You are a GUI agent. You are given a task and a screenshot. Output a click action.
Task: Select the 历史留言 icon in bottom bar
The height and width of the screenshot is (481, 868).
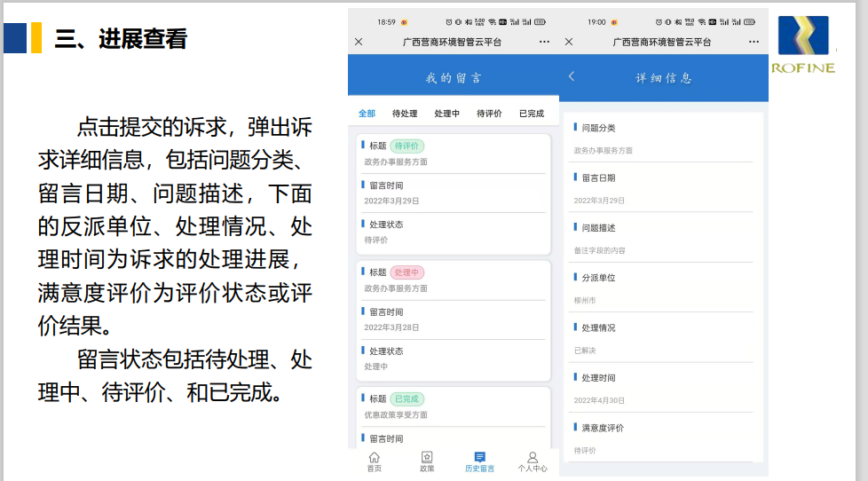[x=479, y=461]
